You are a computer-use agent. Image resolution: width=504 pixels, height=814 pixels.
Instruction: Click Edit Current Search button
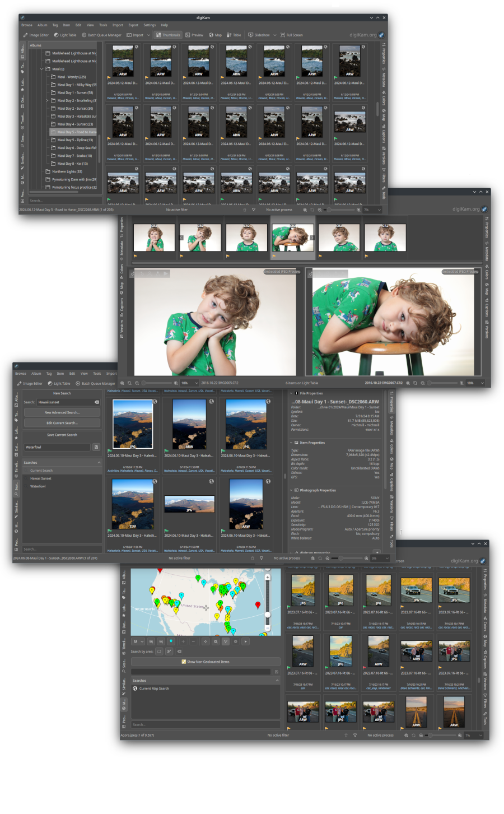click(61, 424)
